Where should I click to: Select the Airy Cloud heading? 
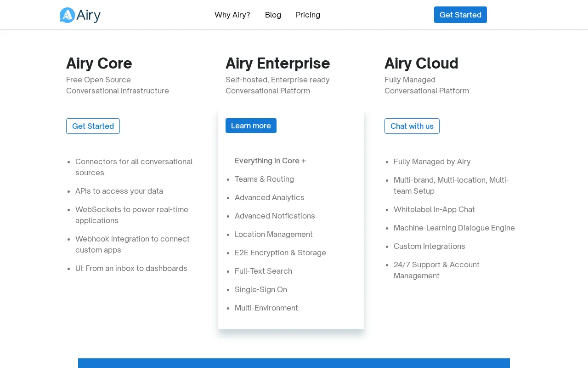click(x=421, y=63)
